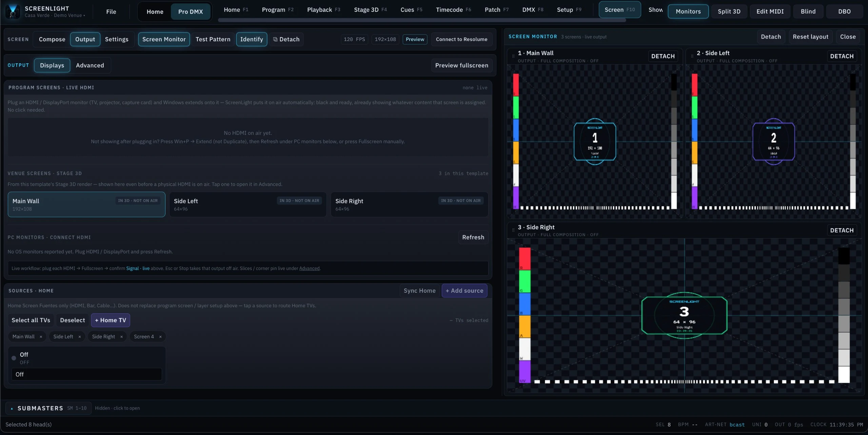
Task: Switch to the Compose screen tab
Action: (x=52, y=39)
